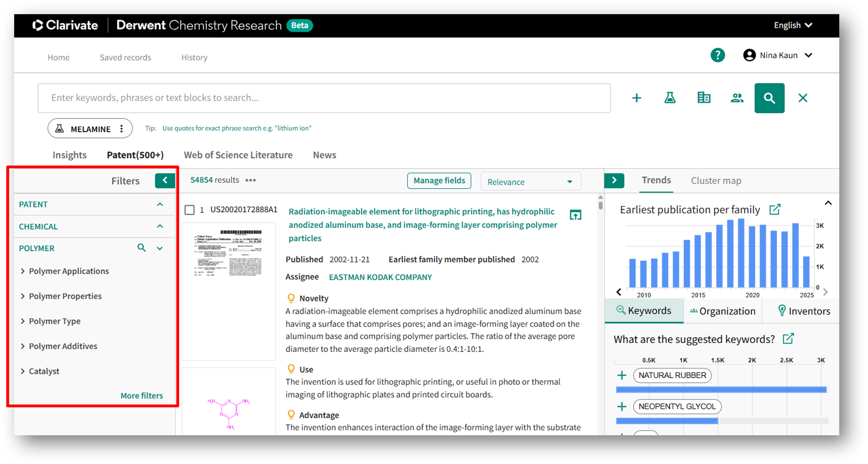This screenshot has width=868, height=464.
Task: Expand Polymer Properties filter
Action: pos(23,296)
